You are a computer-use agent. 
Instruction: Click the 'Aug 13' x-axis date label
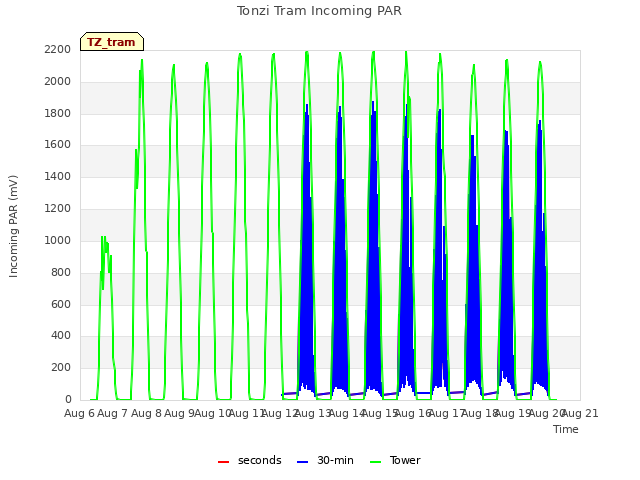(x=313, y=413)
